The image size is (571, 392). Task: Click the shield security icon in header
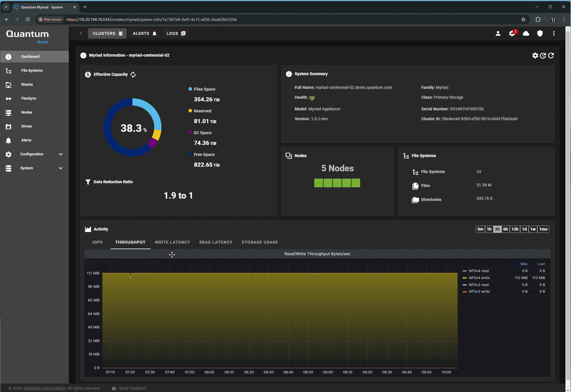pyautogui.click(x=540, y=33)
